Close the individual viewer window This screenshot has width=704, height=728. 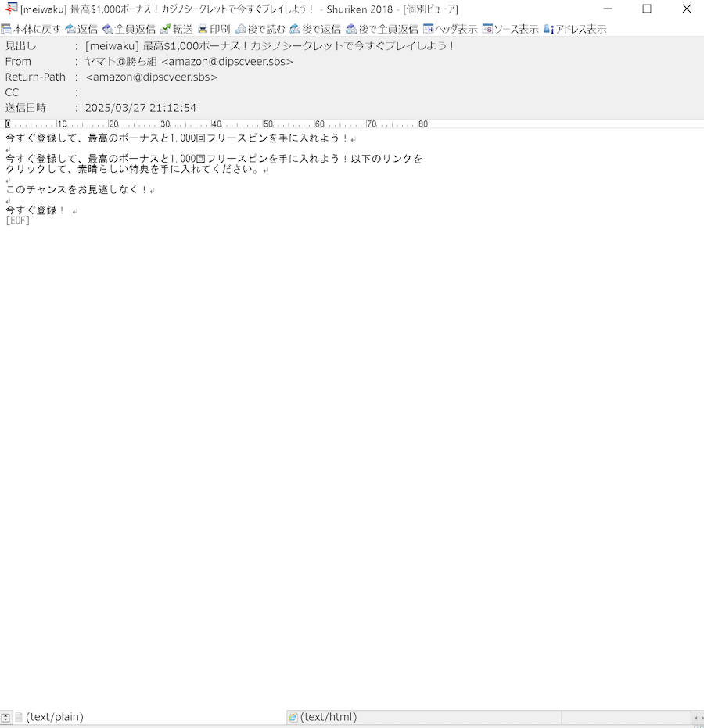[686, 9]
